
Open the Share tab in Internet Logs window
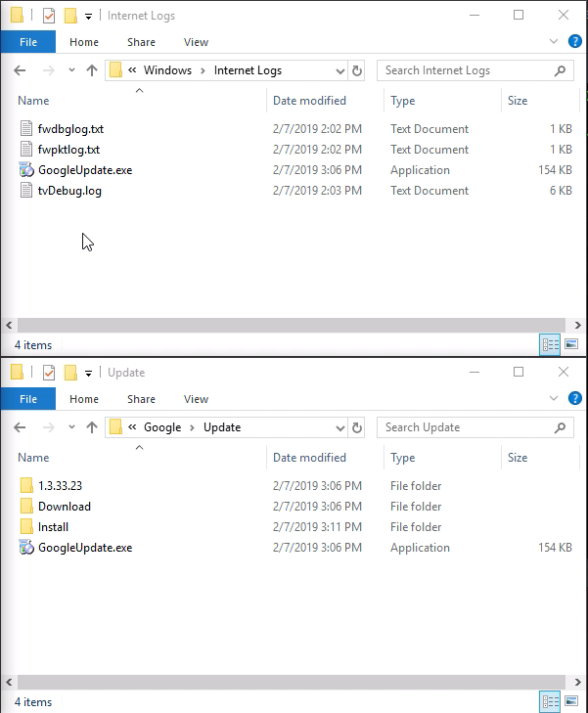tap(141, 42)
